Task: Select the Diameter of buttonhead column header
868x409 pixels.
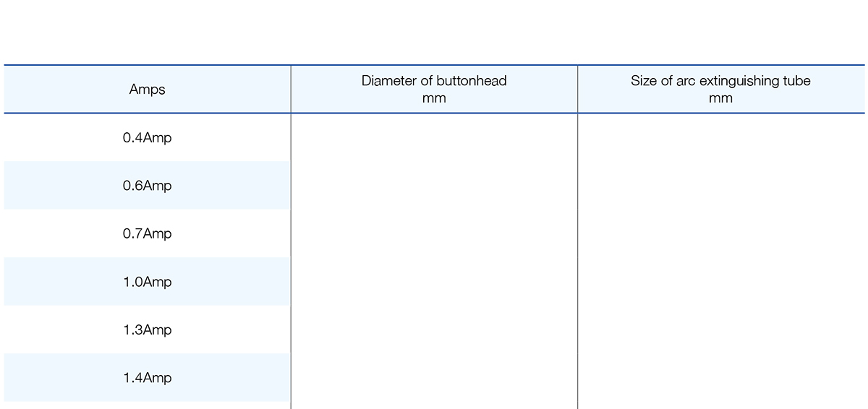Action: point(434,89)
